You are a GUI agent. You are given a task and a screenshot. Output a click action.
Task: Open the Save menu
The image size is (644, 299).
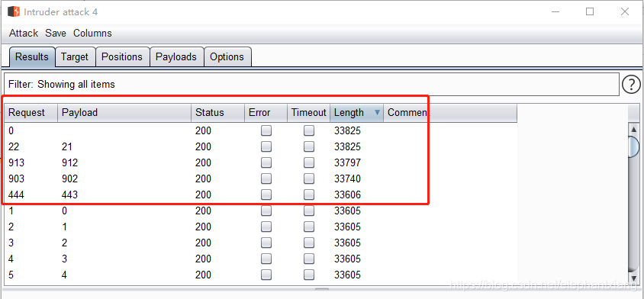click(56, 34)
